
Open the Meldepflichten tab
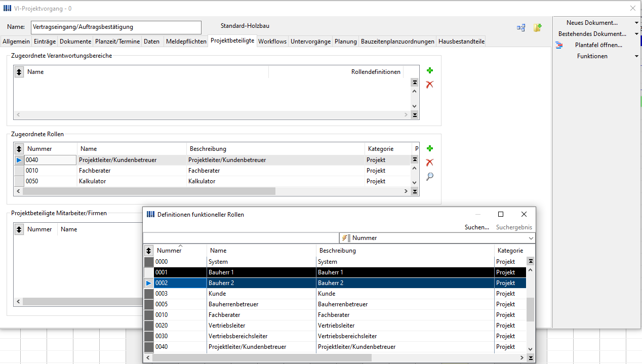coord(186,42)
